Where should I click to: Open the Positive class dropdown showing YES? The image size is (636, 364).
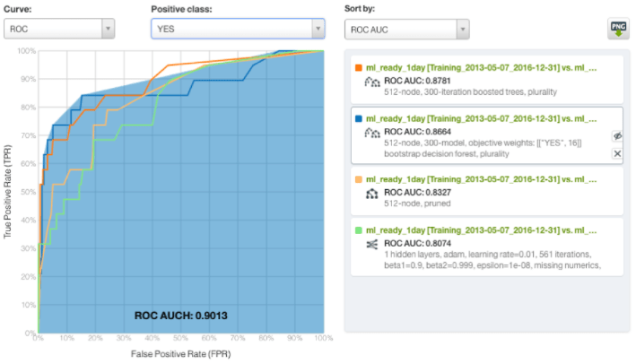[x=238, y=29]
